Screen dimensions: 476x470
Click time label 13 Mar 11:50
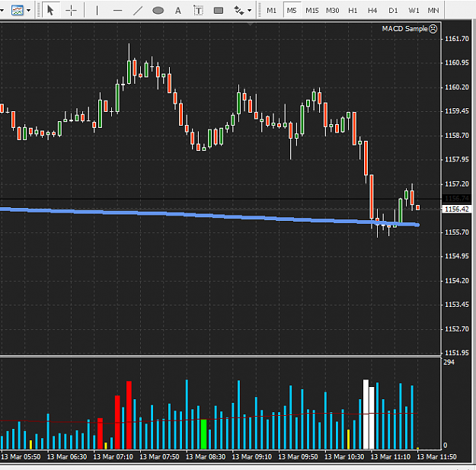click(x=437, y=457)
